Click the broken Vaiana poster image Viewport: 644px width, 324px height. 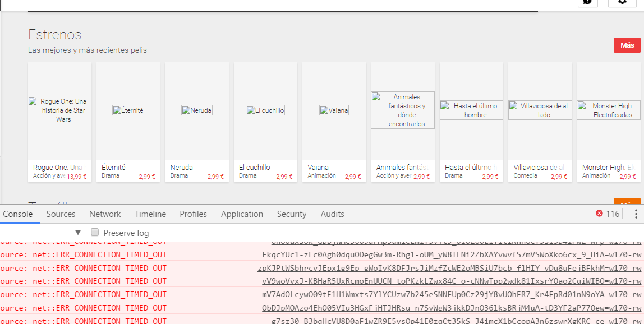tap(334, 110)
